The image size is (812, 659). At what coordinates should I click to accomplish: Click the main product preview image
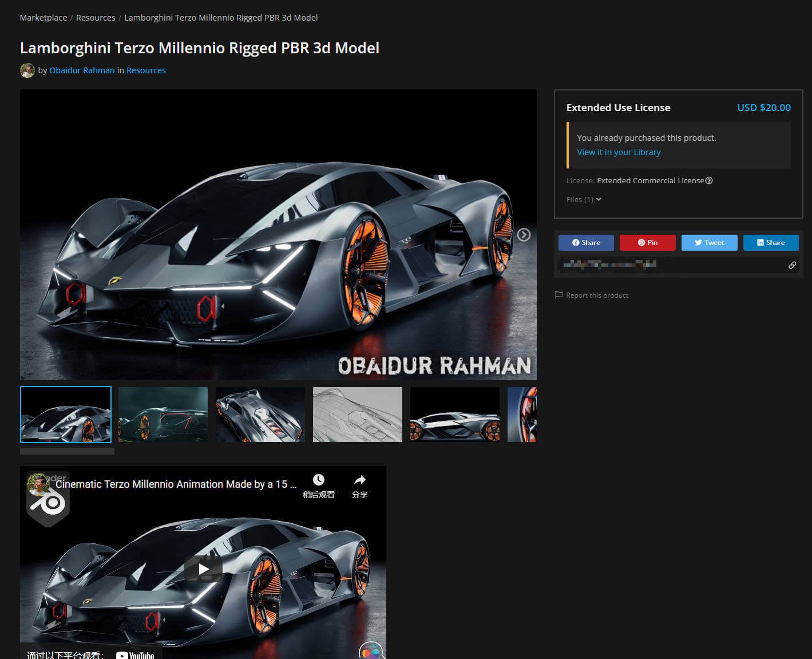tap(278, 235)
